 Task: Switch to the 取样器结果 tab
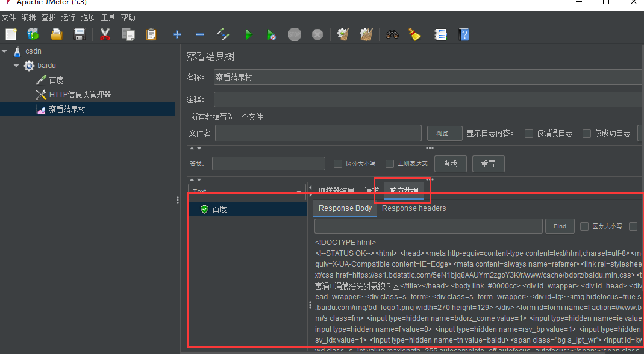pyautogui.click(x=336, y=191)
